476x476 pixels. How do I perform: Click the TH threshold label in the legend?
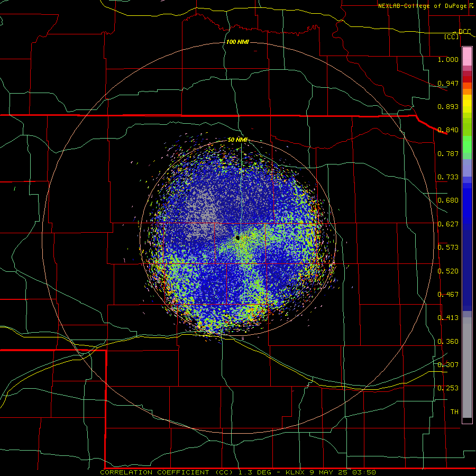[x=454, y=412]
